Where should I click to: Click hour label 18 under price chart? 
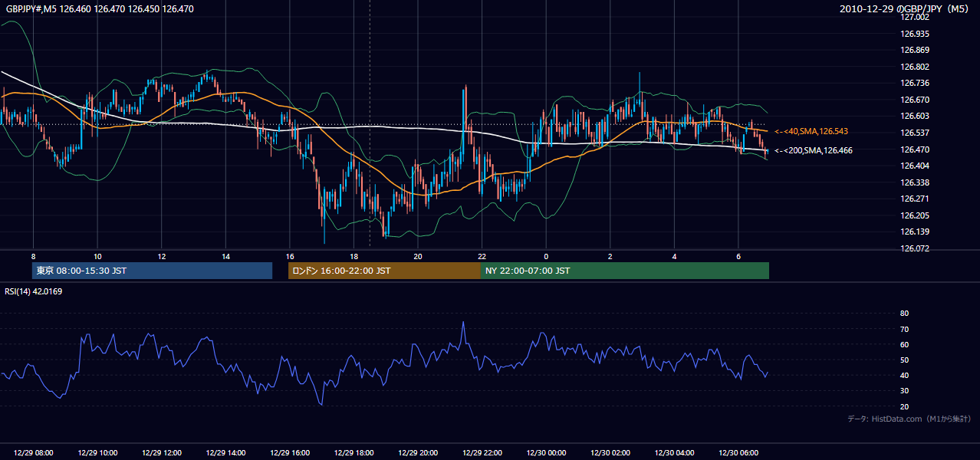[354, 256]
